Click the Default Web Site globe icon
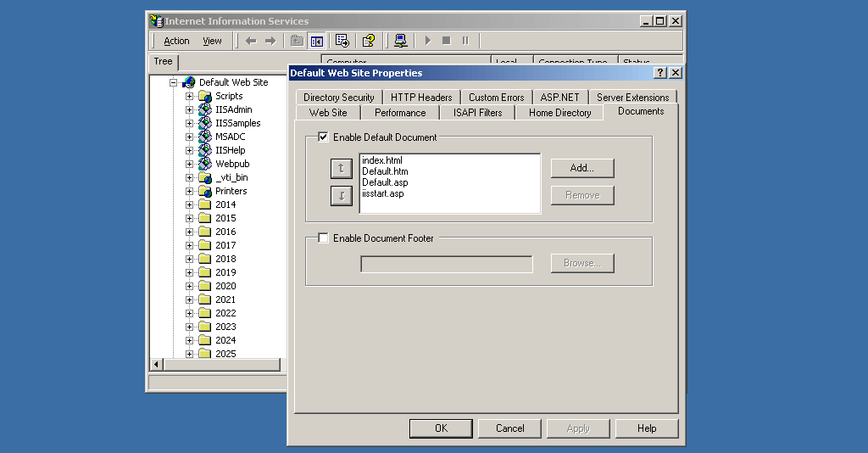868x453 pixels. pyautogui.click(x=189, y=82)
